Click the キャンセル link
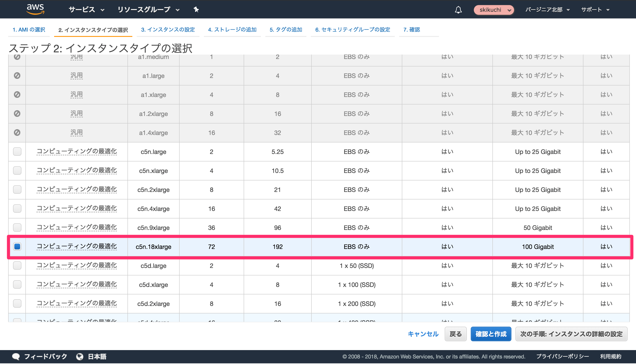This screenshot has height=364, width=636. [x=423, y=334]
